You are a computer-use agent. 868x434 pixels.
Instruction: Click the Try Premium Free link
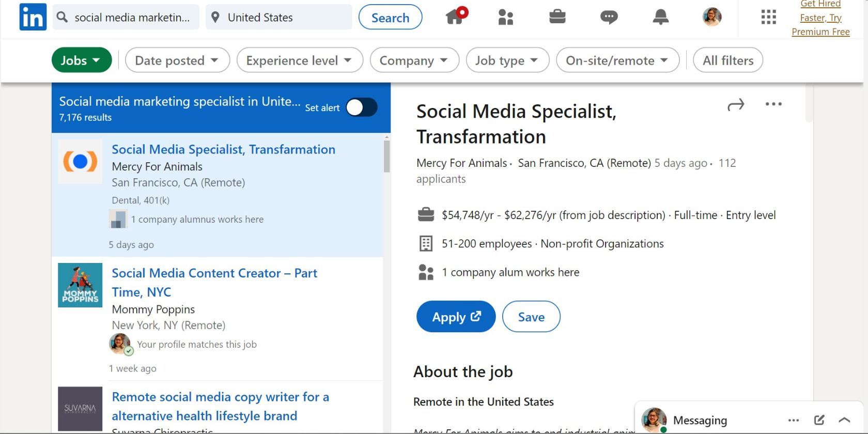[820, 18]
